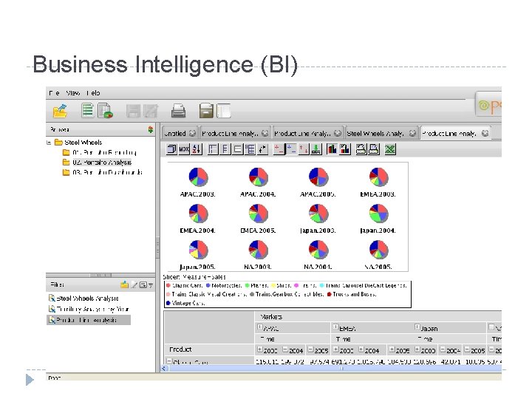Image resolution: width=532 pixels, height=399 pixels.
Task: Click 'Vintage Cars' legend entry
Action: point(185,303)
